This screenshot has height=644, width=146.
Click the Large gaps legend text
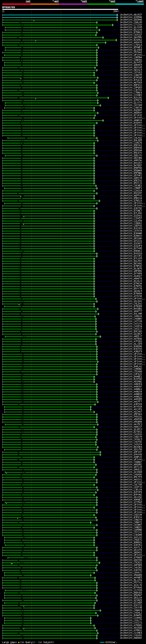point(28,642)
